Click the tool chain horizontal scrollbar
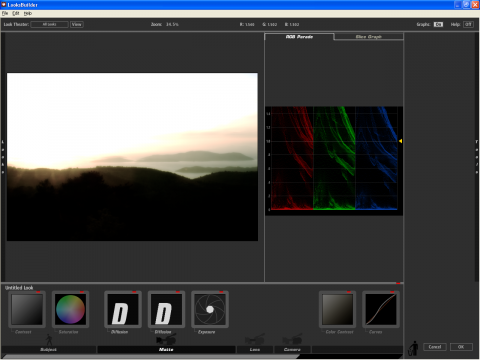 [150, 356]
